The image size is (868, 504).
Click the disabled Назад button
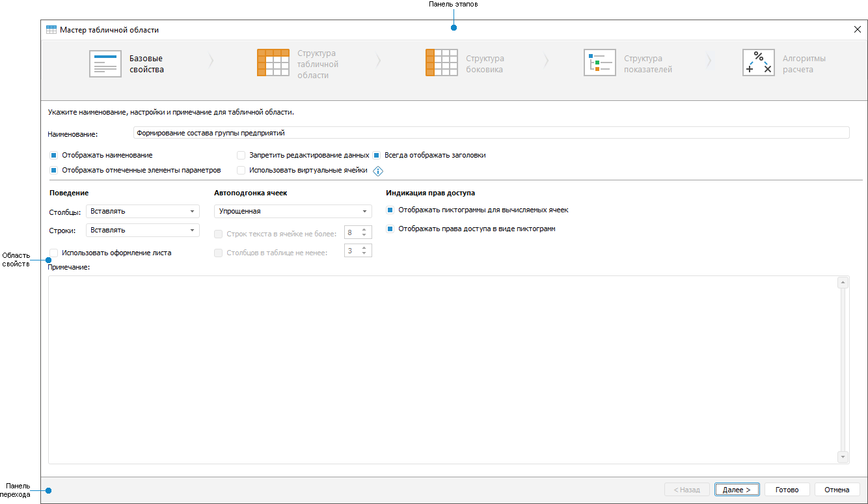686,490
